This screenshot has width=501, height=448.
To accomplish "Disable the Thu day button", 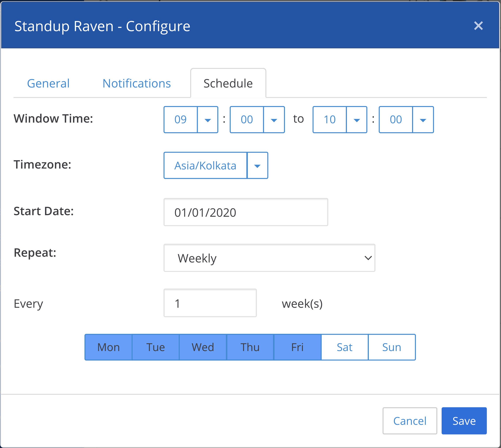I will 250,347.
